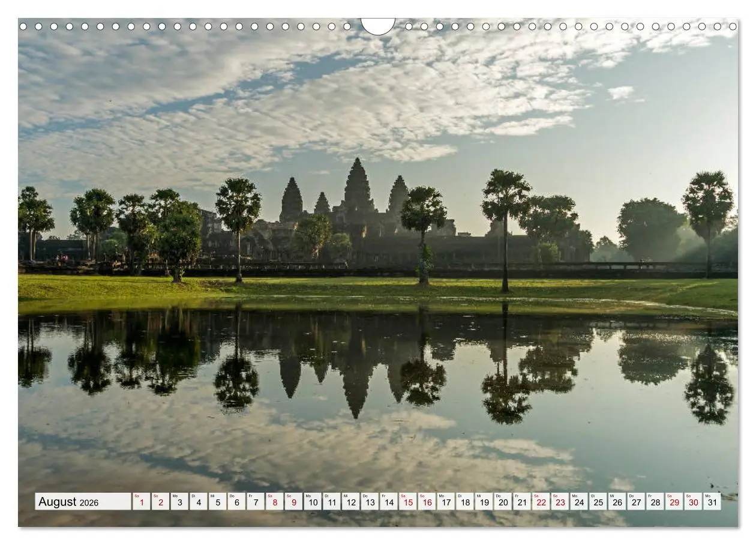
Task: Select Sunday the 2nd date cell
Action: pos(161,502)
